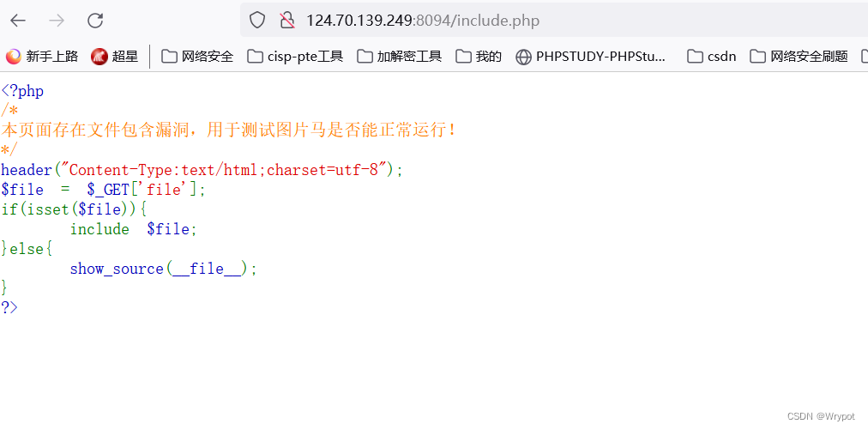The image size is (868, 430).
Task: Click the folder icon next to csdn
Action: 695,56
